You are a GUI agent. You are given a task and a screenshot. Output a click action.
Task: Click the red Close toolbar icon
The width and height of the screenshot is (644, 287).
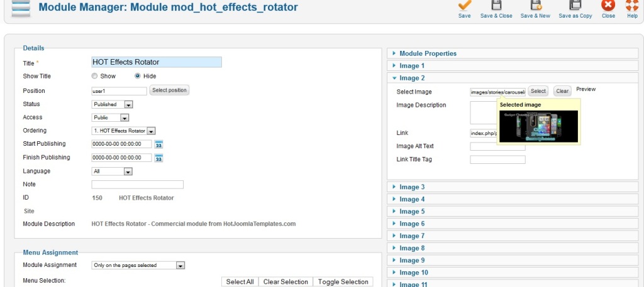pos(608,4)
